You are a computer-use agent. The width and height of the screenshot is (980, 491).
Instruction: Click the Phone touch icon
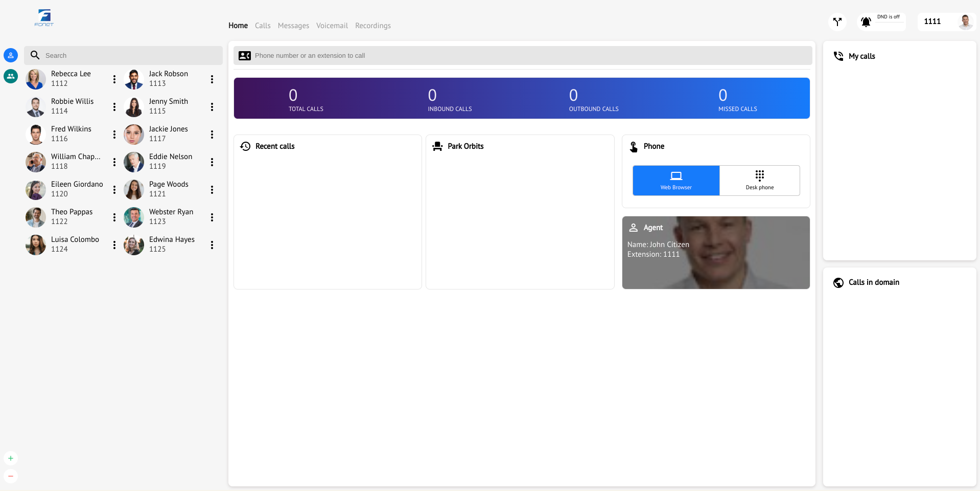pos(634,147)
